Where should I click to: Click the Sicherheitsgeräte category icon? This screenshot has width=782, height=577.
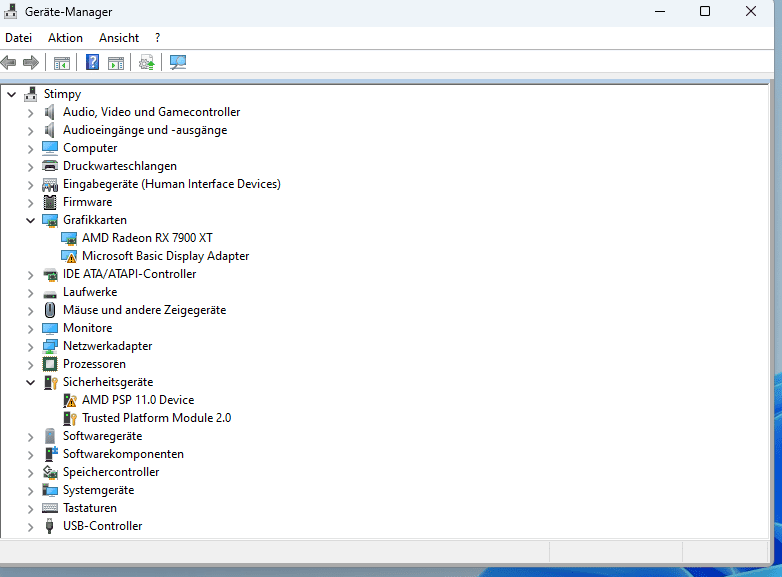[x=50, y=383]
